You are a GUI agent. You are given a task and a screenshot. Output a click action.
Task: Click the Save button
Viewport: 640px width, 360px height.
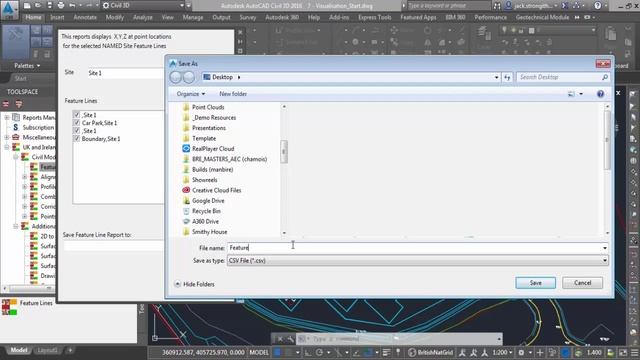coord(536,283)
